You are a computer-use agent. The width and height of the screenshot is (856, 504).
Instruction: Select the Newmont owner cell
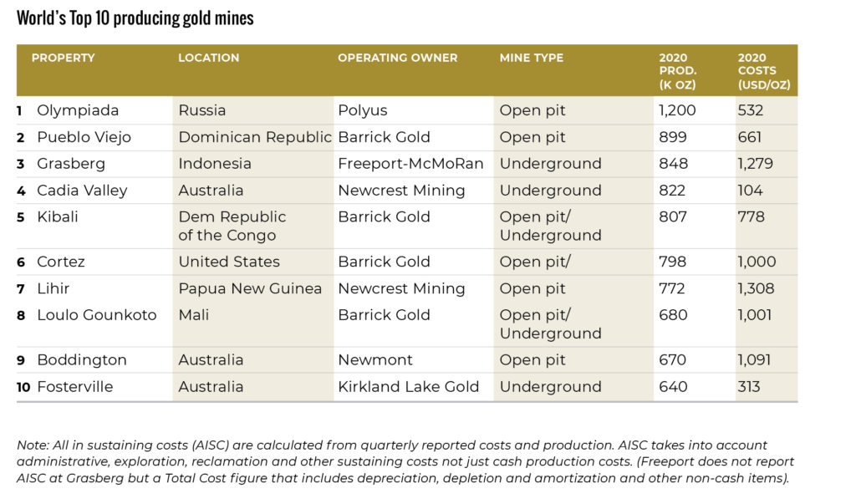tap(375, 360)
